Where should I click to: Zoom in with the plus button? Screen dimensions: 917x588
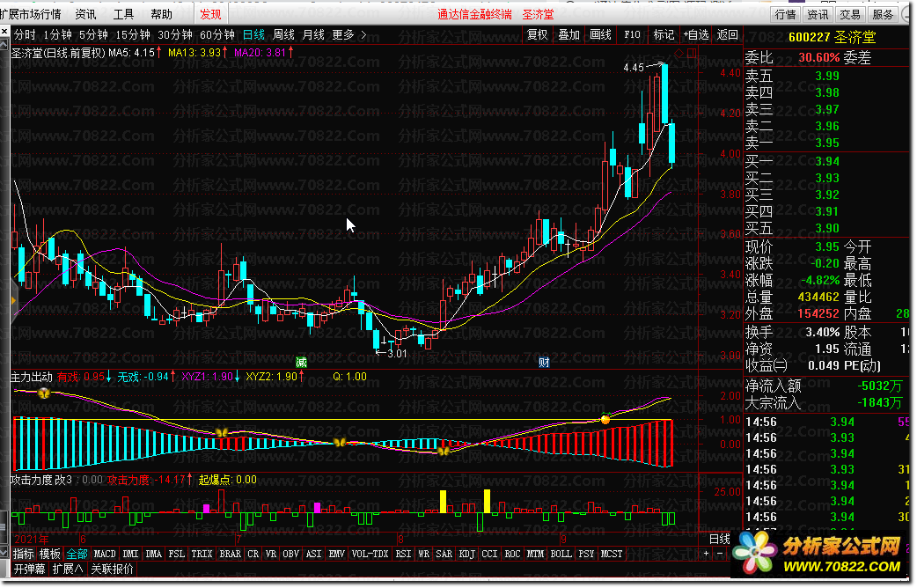(707, 554)
